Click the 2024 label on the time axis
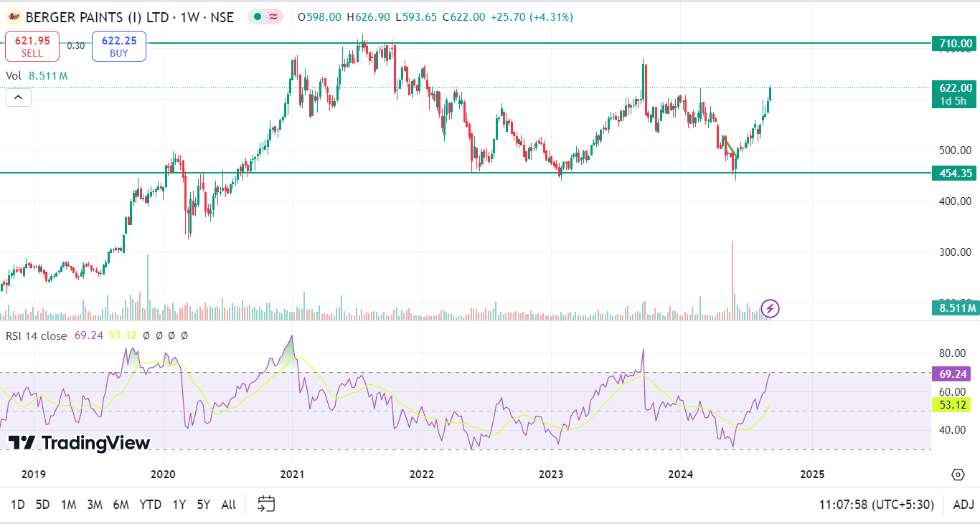 coord(680,474)
